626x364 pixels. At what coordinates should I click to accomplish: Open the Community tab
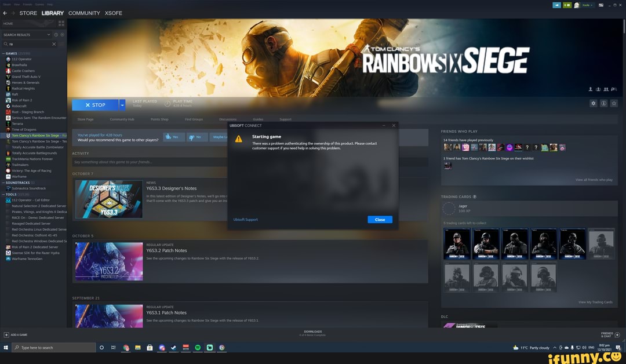coord(84,13)
